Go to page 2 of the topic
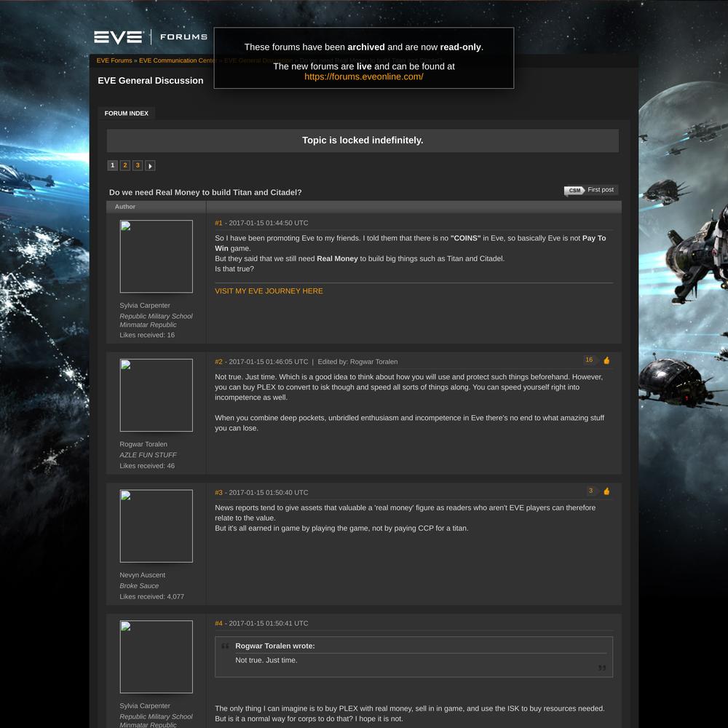Screen dimensions: 728x728 click(x=125, y=166)
